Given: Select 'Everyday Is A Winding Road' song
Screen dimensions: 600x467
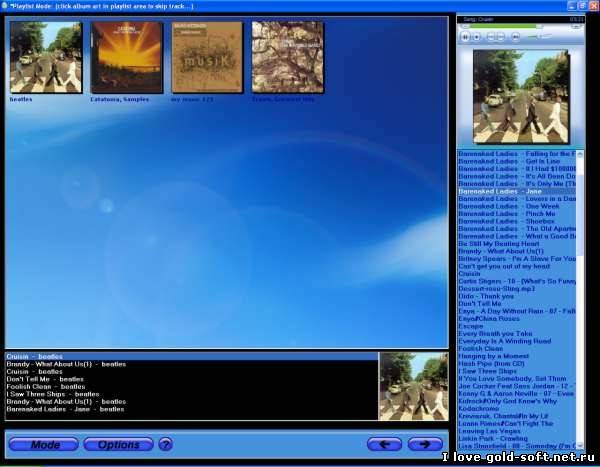Looking at the screenshot, I should pos(517,341).
